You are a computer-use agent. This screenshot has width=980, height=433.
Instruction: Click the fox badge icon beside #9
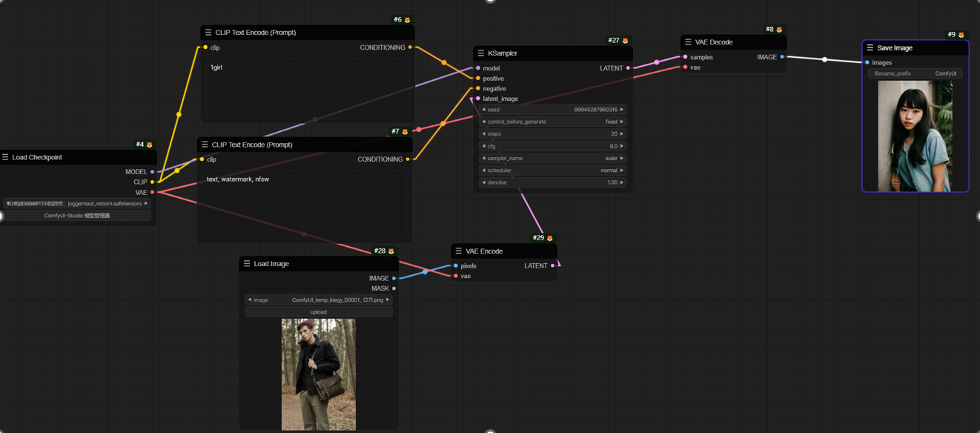click(961, 35)
